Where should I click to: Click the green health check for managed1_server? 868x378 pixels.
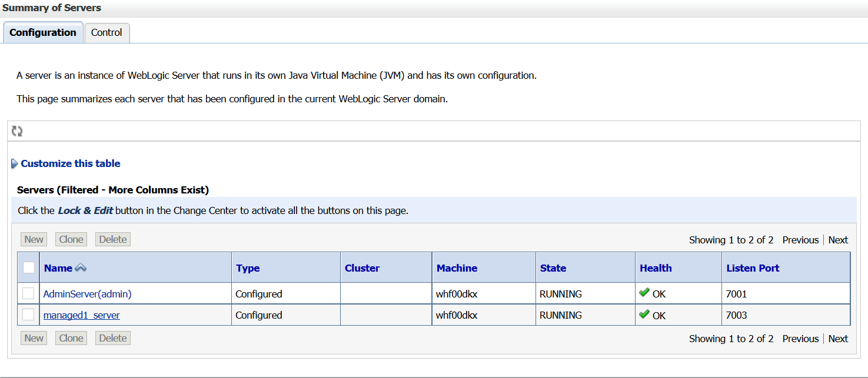pos(644,314)
